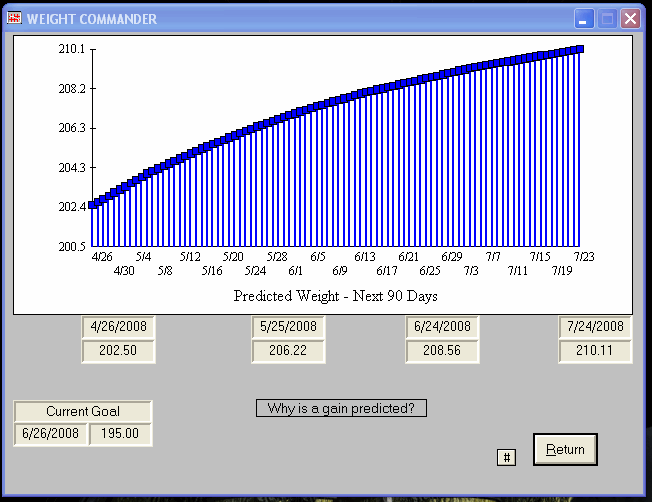Close the Weight Commander window

point(630,19)
